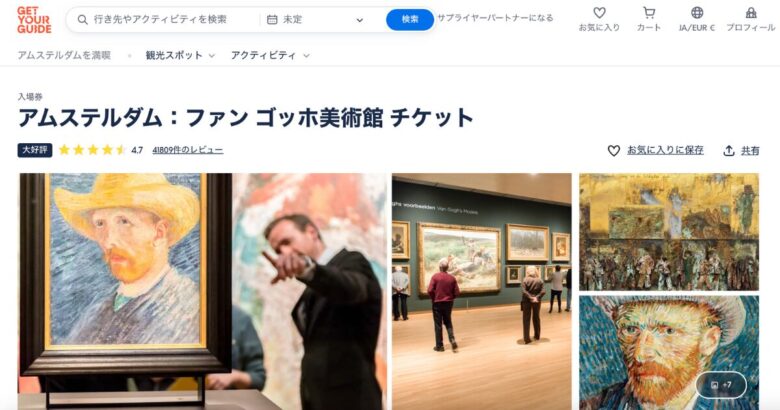This screenshot has height=410, width=780.
Task: Open the cart (カート) icon
Action: (x=649, y=13)
